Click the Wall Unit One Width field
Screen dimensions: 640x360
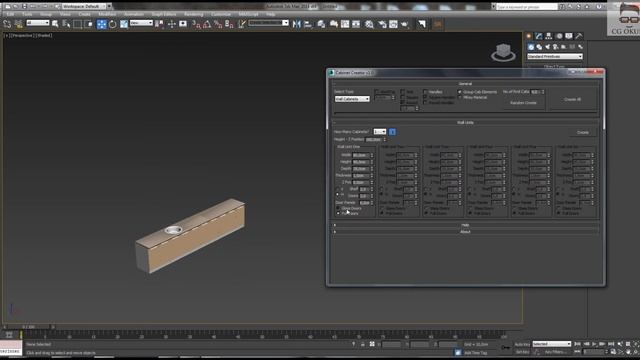pyautogui.click(x=361, y=156)
